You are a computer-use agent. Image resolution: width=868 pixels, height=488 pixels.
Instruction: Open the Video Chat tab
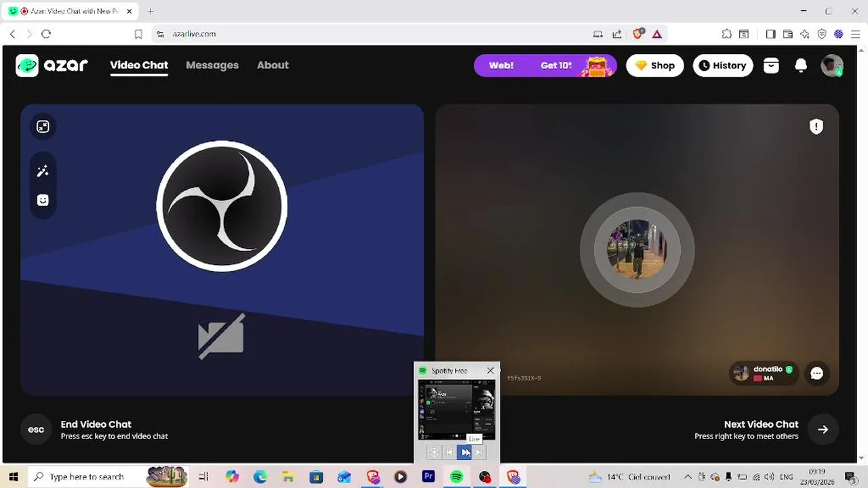(139, 65)
